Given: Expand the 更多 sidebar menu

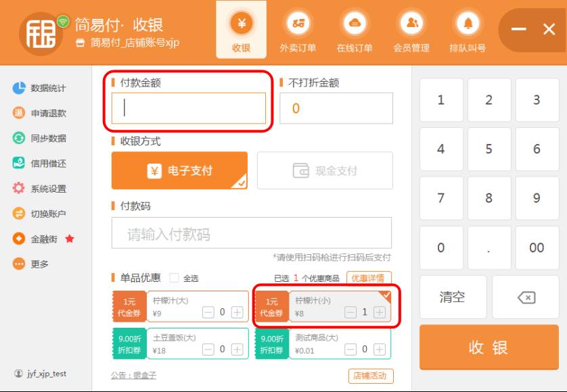Looking at the screenshot, I should click(x=19, y=264).
